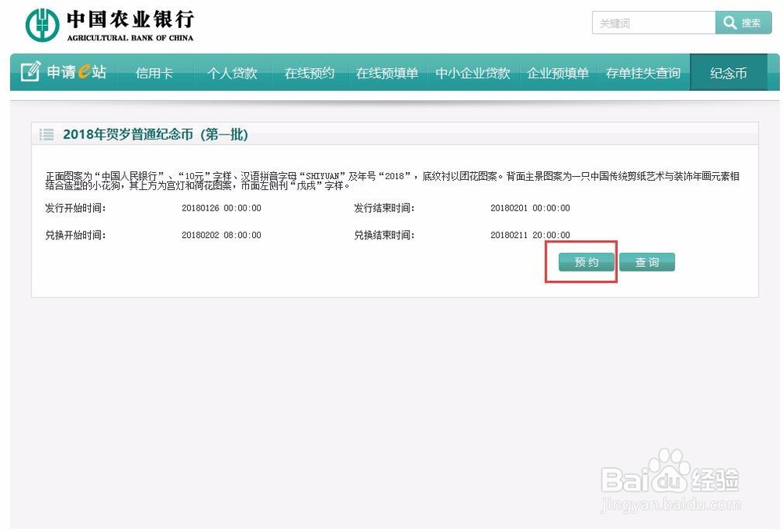Open the 企业预填单 page
The height and width of the screenshot is (532, 783).
(557, 72)
